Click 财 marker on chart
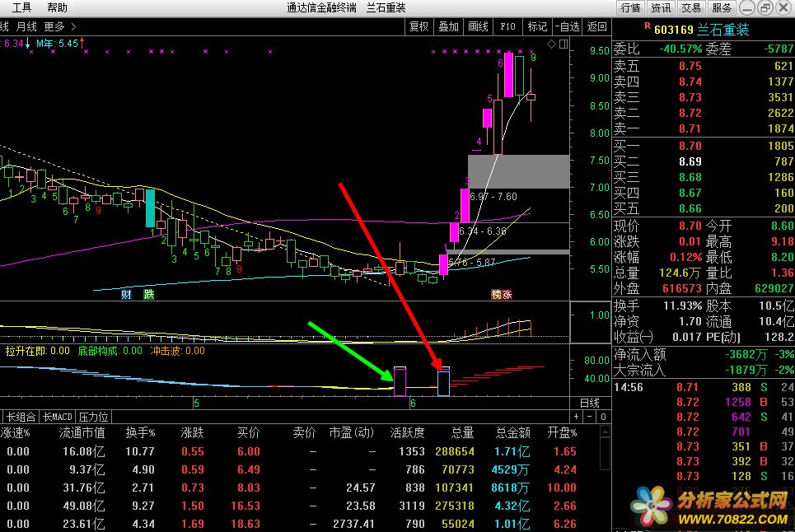This screenshot has height=532, width=795. coord(126,294)
